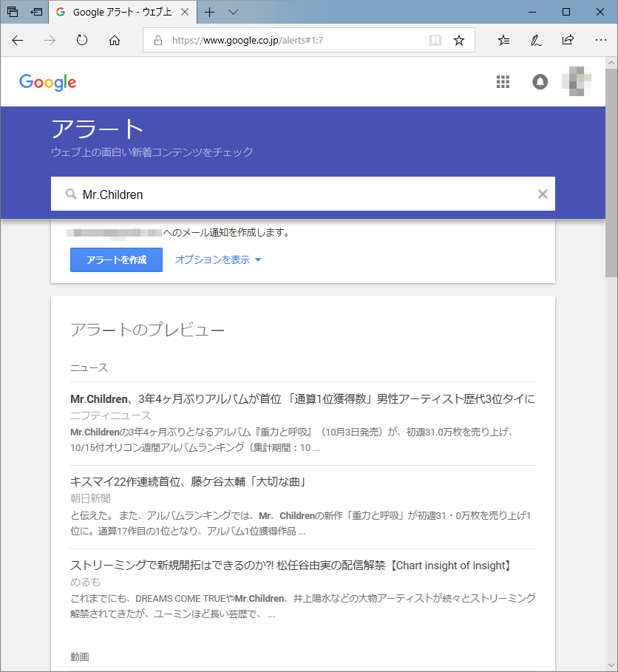Open Google notifications bell icon
Screen dimensions: 618x672
tap(540, 81)
